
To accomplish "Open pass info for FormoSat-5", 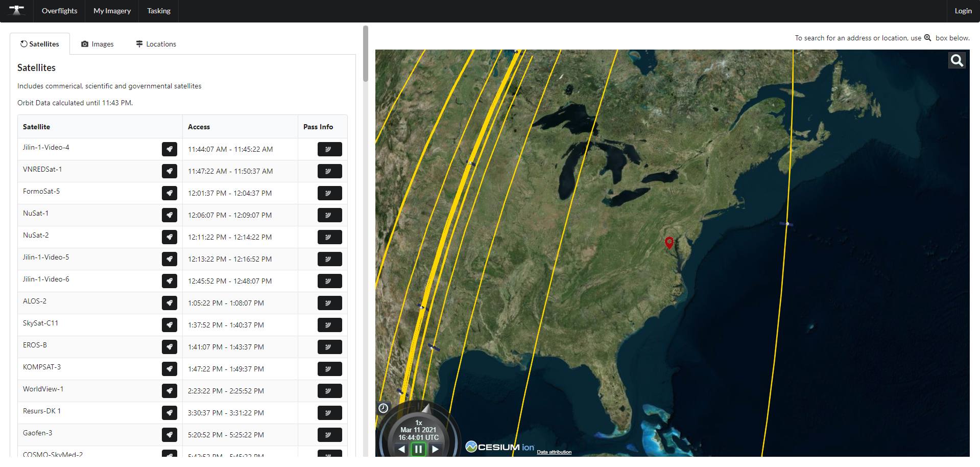I will (x=329, y=193).
